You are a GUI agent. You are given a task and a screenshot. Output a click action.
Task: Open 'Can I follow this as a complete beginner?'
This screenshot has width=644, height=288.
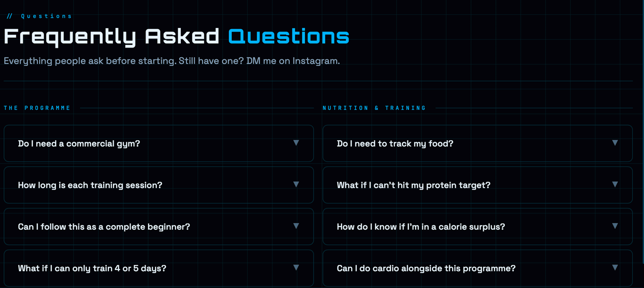(x=104, y=227)
